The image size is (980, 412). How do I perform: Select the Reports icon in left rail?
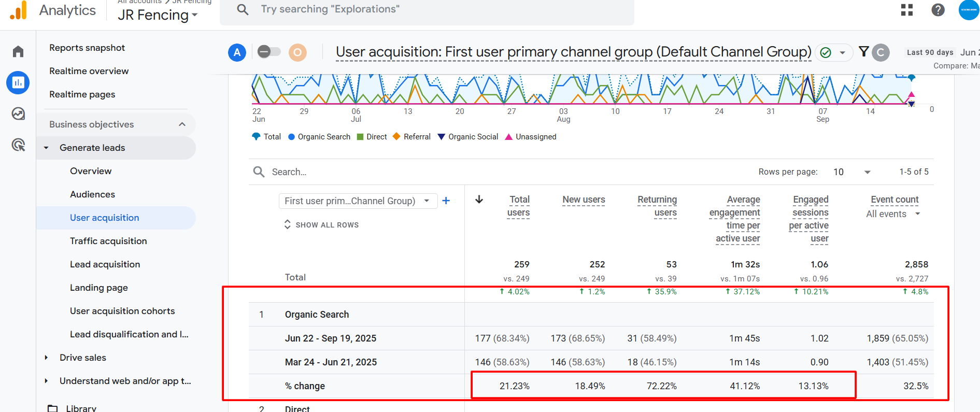tap(18, 82)
